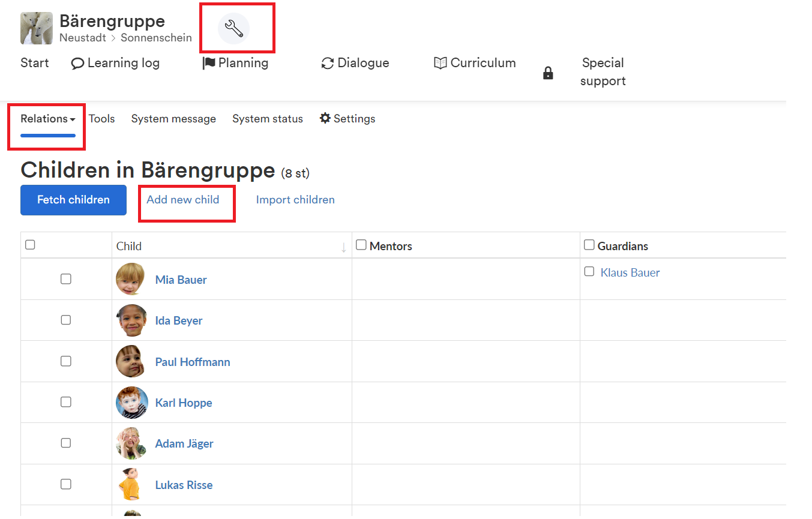Open Ida Beyer's profile link
The image size is (812, 519).
pos(179,320)
